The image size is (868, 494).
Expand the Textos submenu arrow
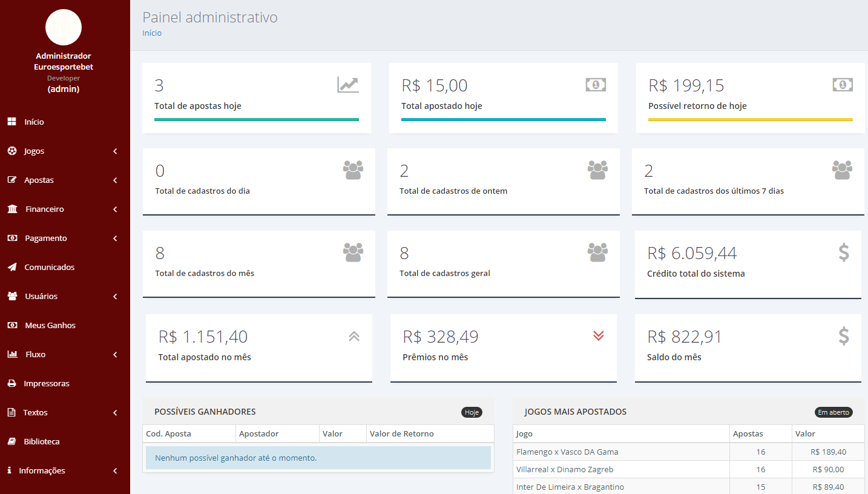(115, 413)
